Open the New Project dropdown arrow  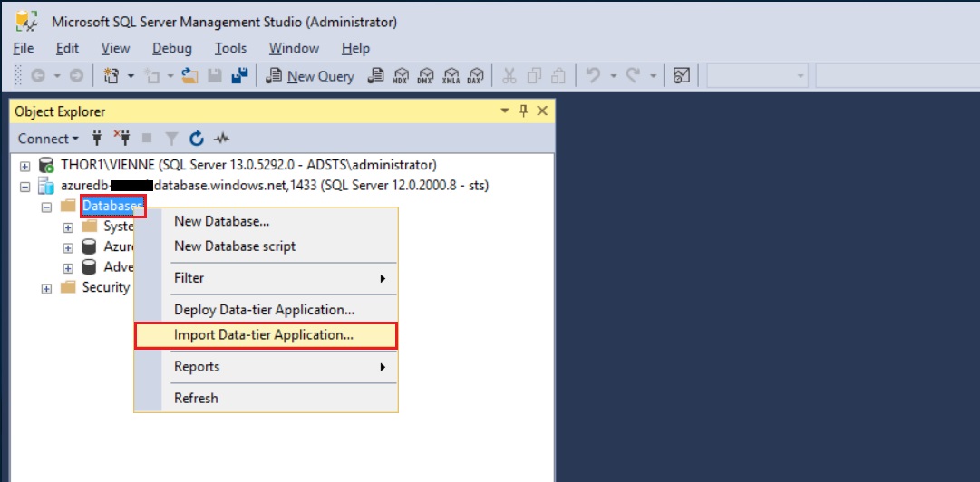tap(131, 76)
